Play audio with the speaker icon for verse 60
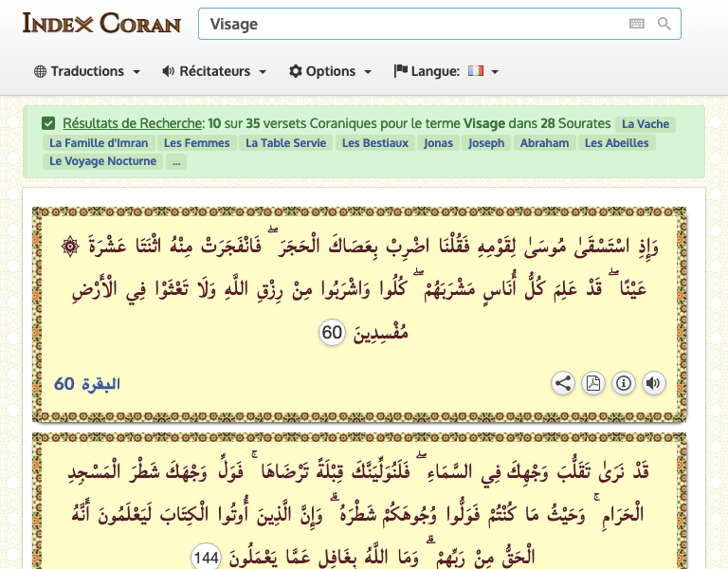 click(x=653, y=383)
